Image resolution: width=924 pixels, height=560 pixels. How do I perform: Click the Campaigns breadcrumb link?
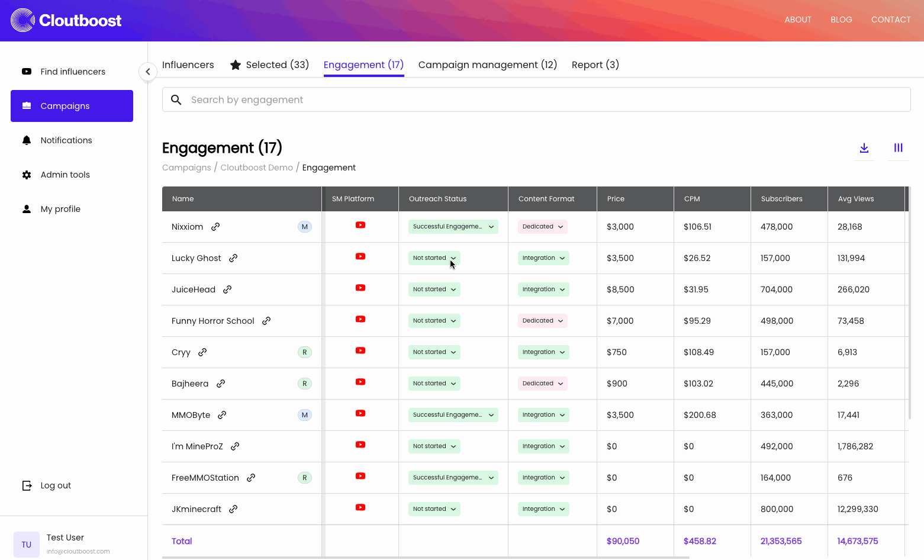click(x=186, y=168)
